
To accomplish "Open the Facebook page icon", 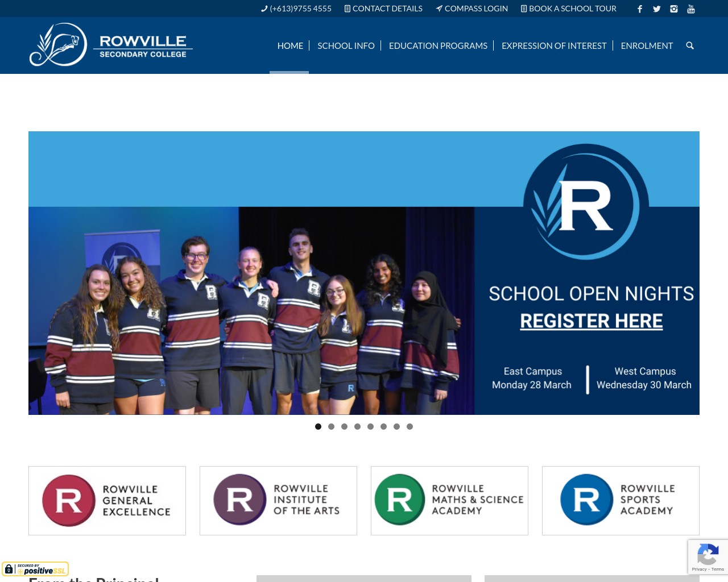I will click(640, 9).
